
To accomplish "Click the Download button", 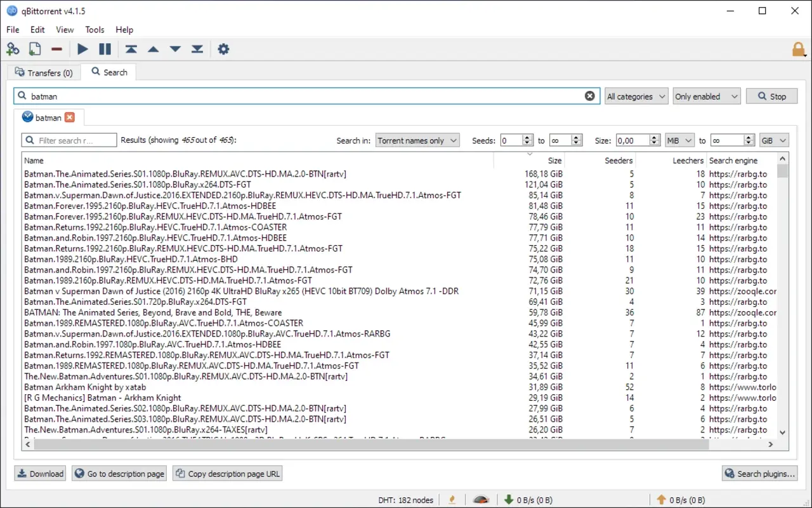I will (x=39, y=473).
